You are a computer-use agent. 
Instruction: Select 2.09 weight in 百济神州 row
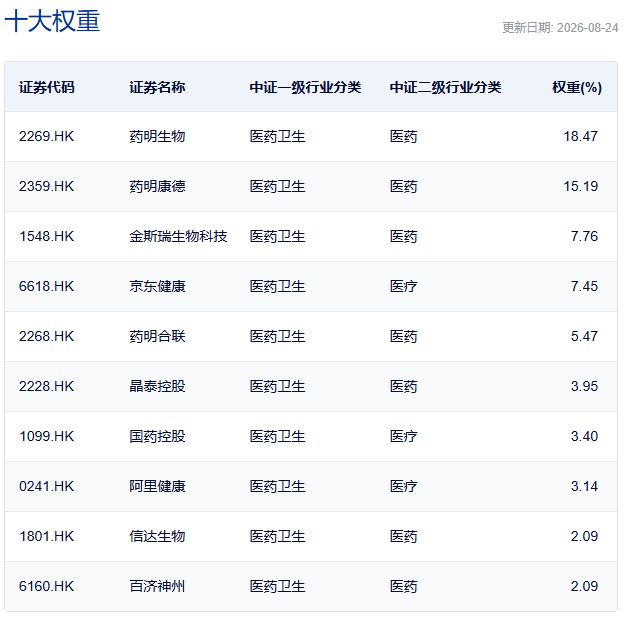(x=584, y=586)
